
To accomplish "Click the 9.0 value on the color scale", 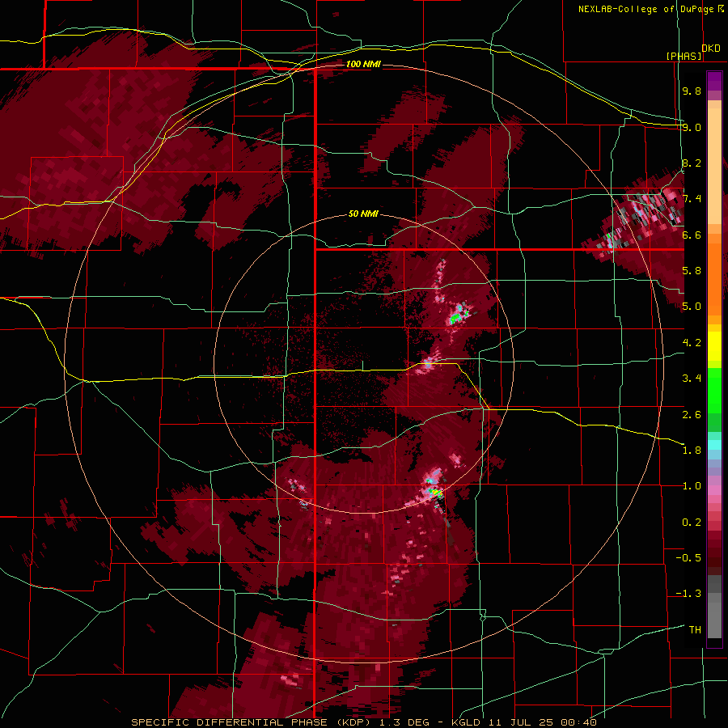I will click(x=692, y=127).
